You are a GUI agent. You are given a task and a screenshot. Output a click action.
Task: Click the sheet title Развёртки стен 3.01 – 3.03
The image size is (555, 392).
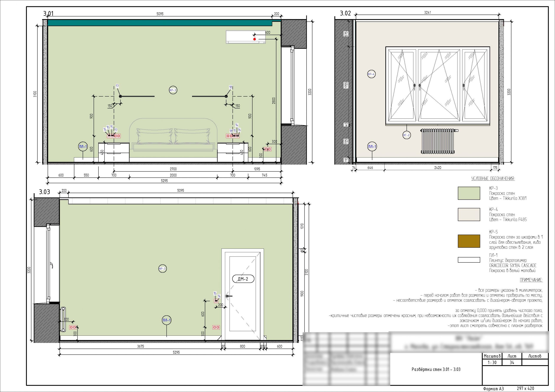coord(436,369)
